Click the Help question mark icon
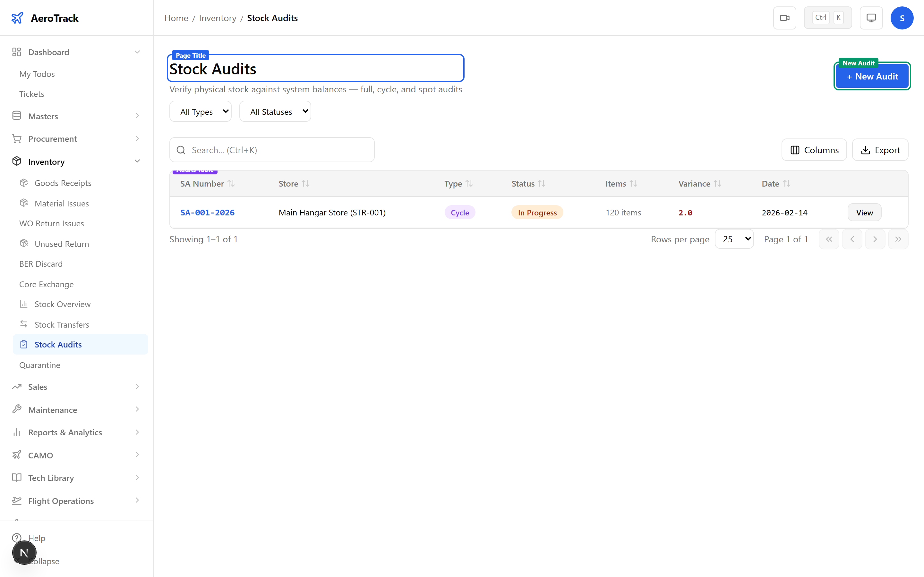Viewport: 924px width, 577px height. (16, 538)
